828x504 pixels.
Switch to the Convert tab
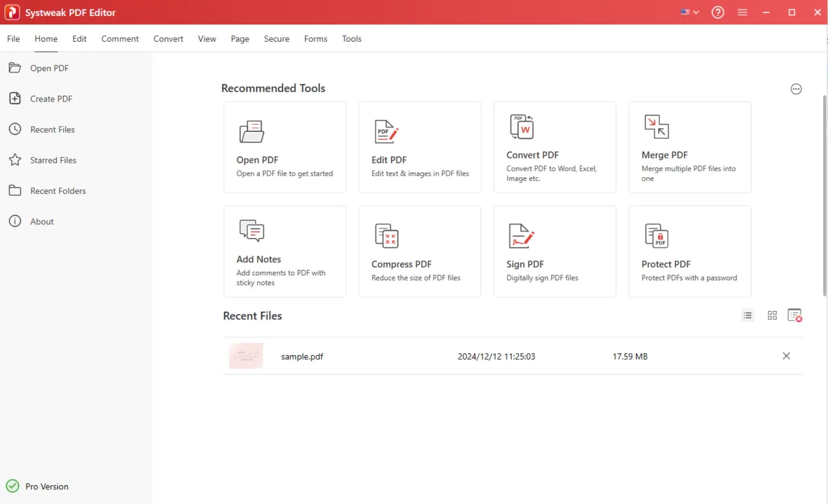coord(168,39)
